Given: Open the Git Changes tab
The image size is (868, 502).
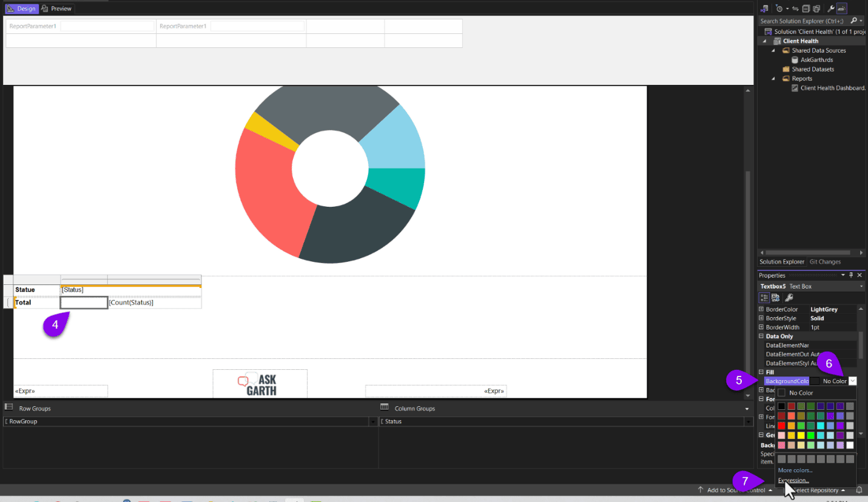Looking at the screenshot, I should pyautogui.click(x=825, y=262).
